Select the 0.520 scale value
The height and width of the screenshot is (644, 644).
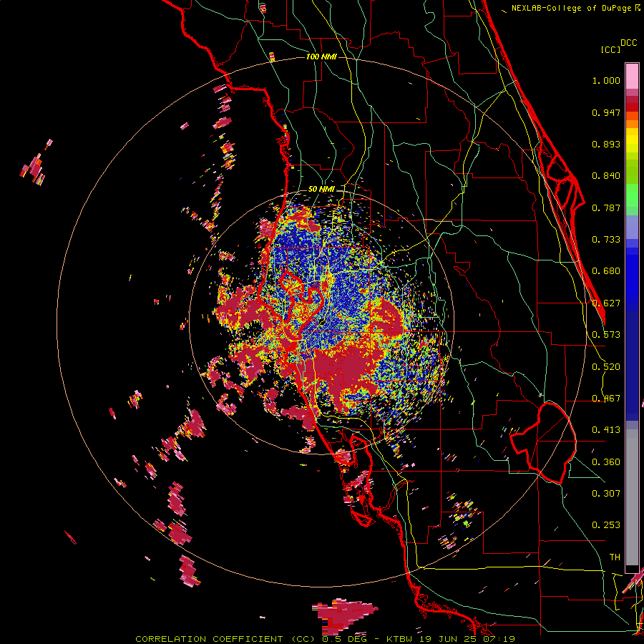point(606,367)
